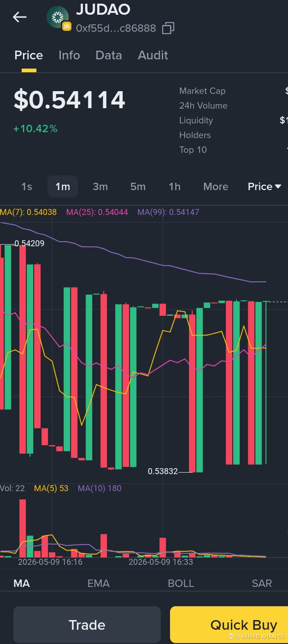Click the 2026-05-09 16:16 time label
This screenshot has width=288, height=644.
point(50,562)
